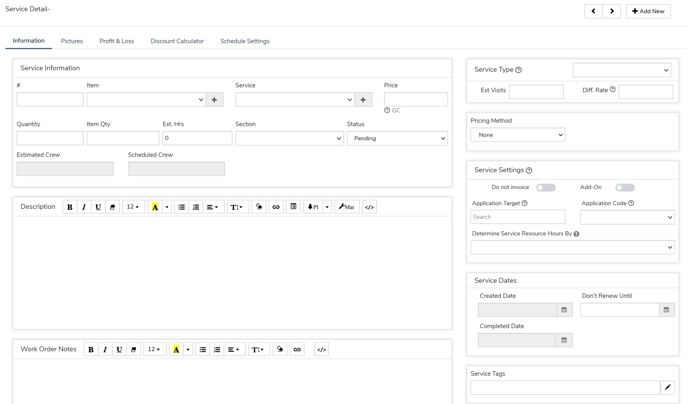Insert numbered list in Description toolbar
Screen dimensions: 688x404
[x=196, y=207]
